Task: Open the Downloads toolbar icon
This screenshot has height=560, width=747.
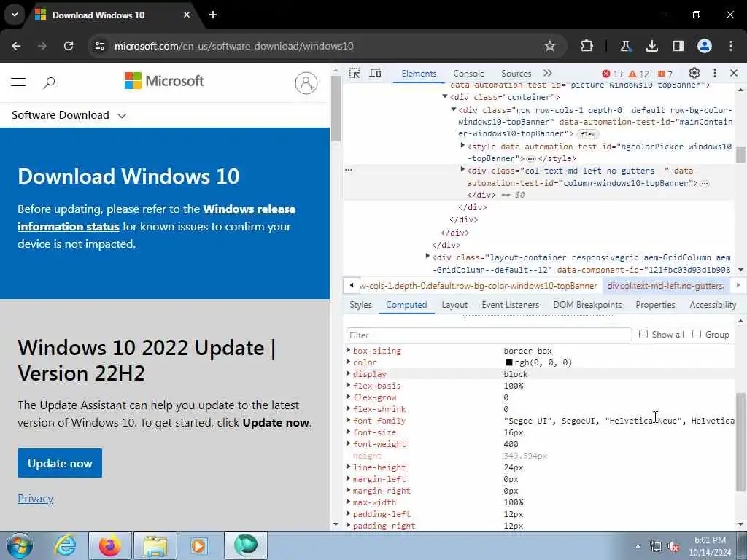Action: click(651, 46)
